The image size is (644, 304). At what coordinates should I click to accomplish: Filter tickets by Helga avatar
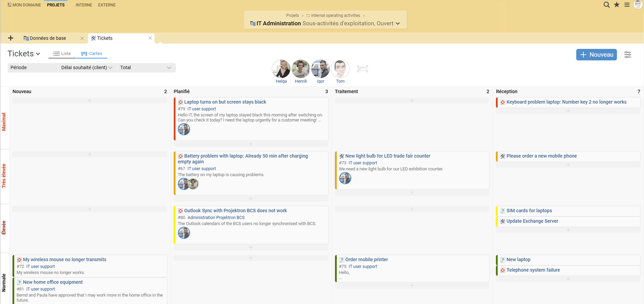click(281, 69)
